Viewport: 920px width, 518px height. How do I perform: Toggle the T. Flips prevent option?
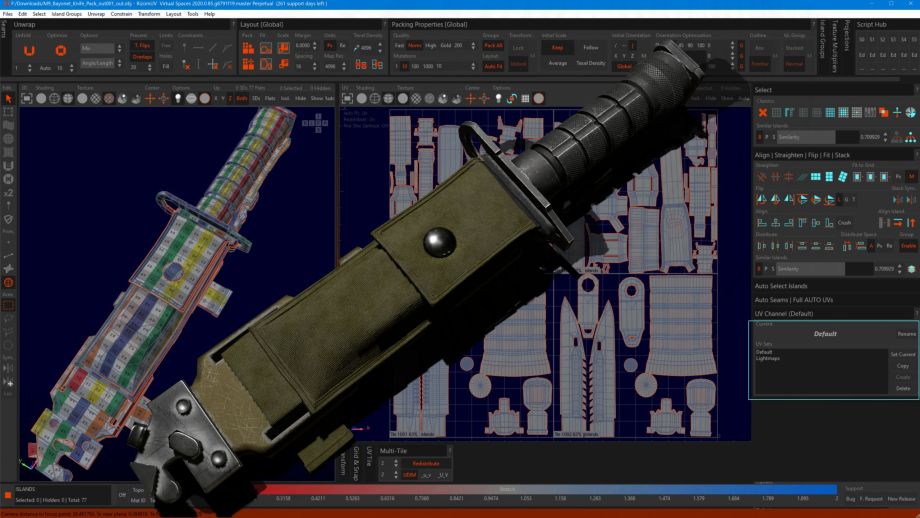point(143,45)
